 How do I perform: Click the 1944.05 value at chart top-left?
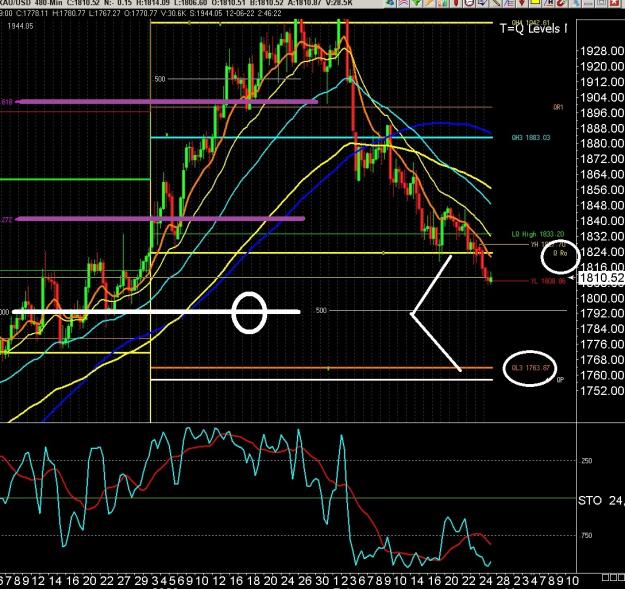pos(20,26)
